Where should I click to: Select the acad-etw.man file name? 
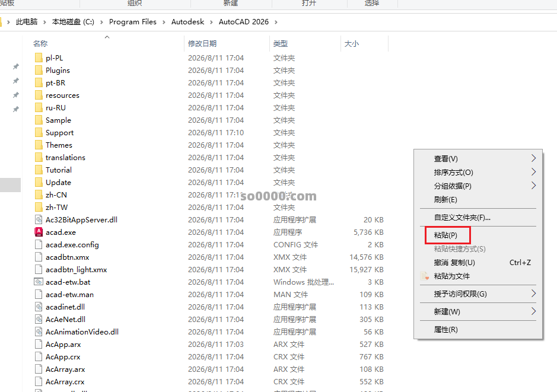pyautogui.click(x=69, y=294)
